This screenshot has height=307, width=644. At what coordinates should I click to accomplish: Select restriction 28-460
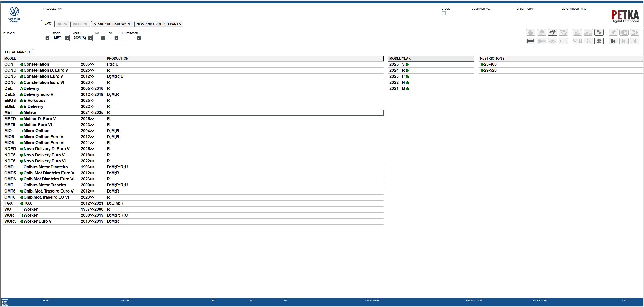561,64
